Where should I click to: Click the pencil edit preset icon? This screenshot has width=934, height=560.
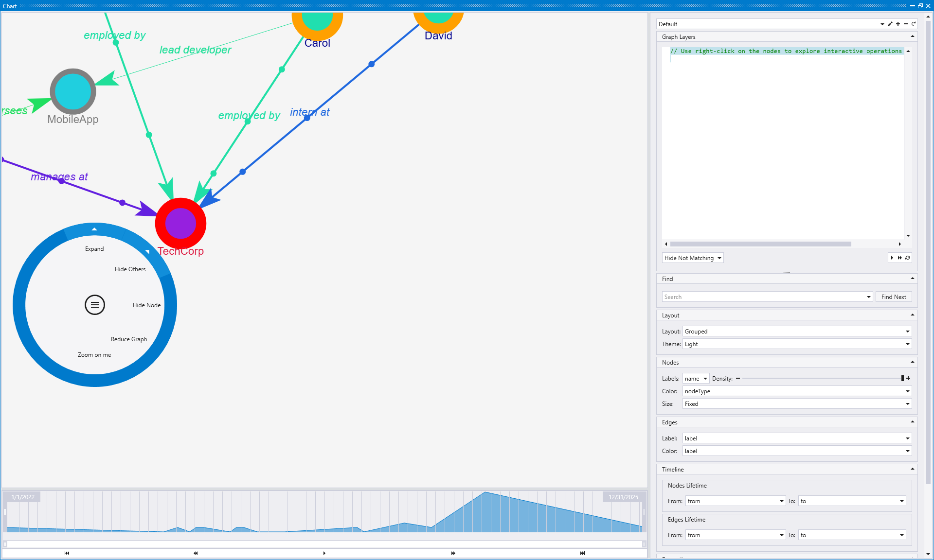point(890,24)
